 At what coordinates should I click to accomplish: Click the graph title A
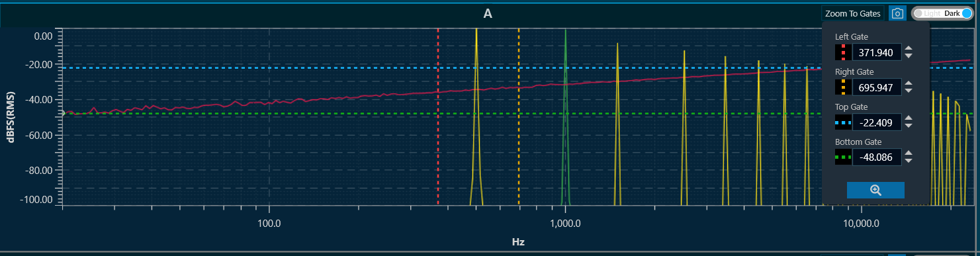(x=488, y=13)
